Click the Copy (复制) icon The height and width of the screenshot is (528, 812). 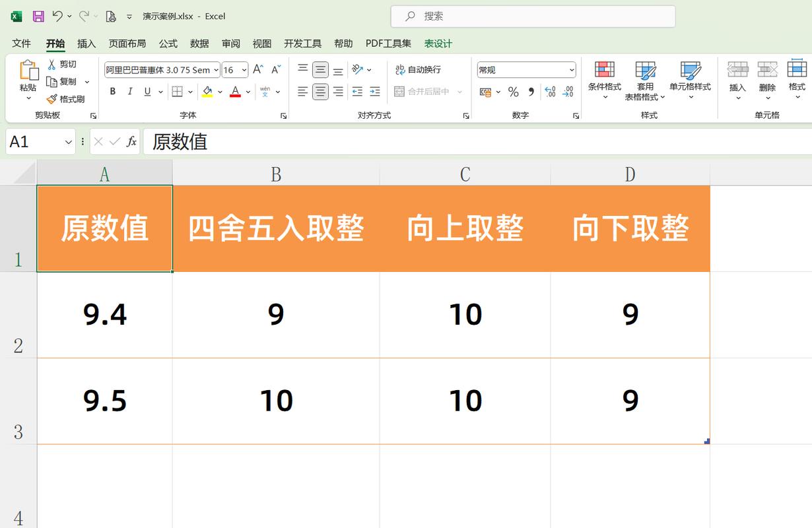click(x=52, y=82)
